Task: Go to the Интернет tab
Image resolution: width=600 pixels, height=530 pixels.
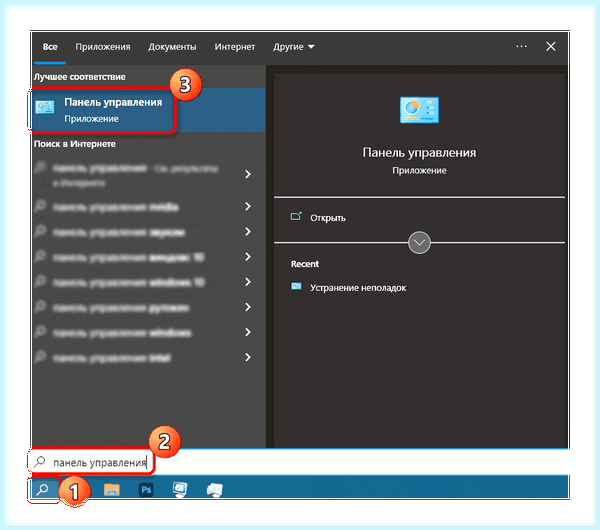Action: coord(235,47)
